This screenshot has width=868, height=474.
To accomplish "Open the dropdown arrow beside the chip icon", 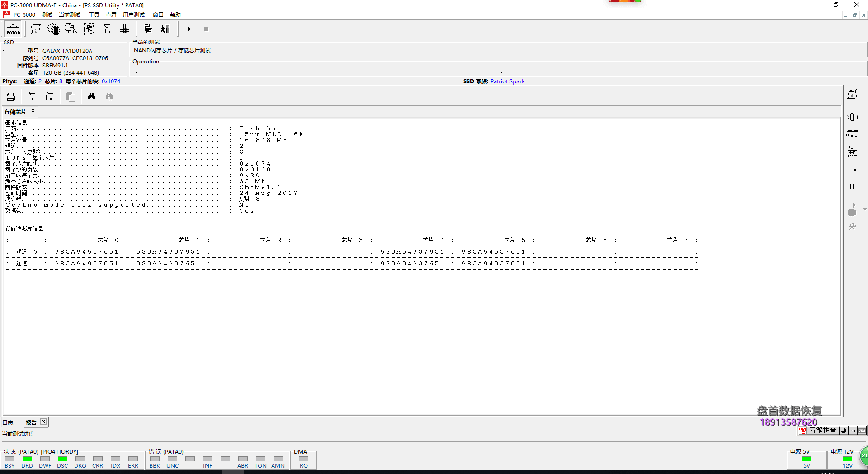I will pos(864,209).
